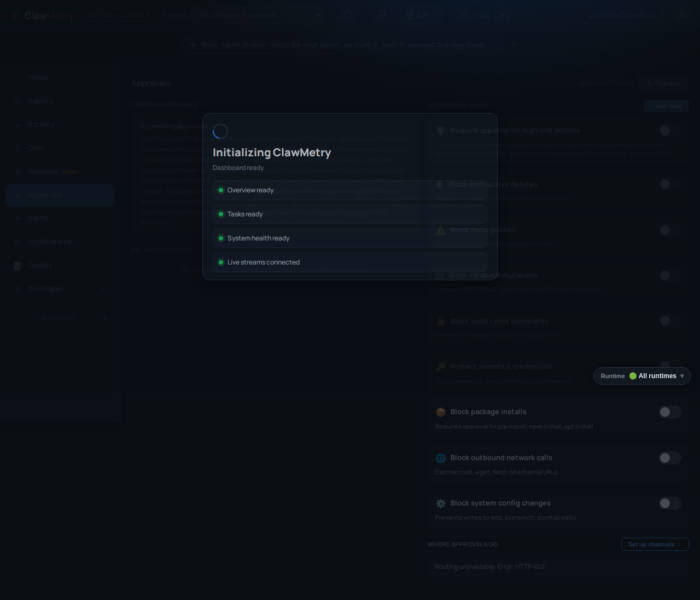Toggle Block force pushes rule
This screenshot has height=600, width=700.
[670, 230]
